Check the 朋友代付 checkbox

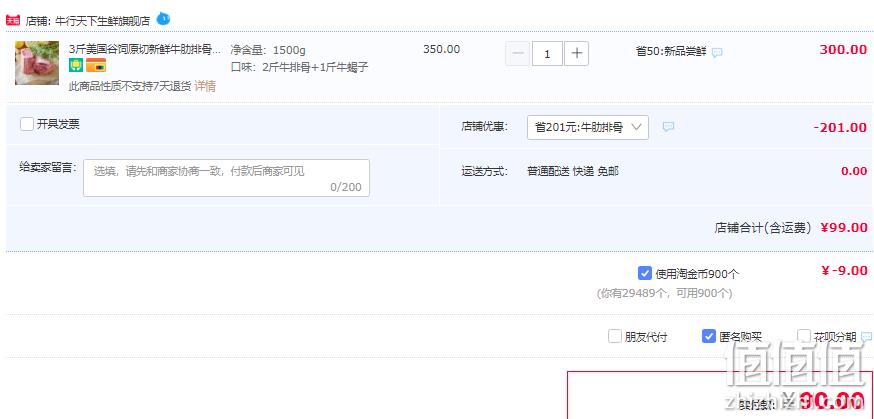point(615,337)
